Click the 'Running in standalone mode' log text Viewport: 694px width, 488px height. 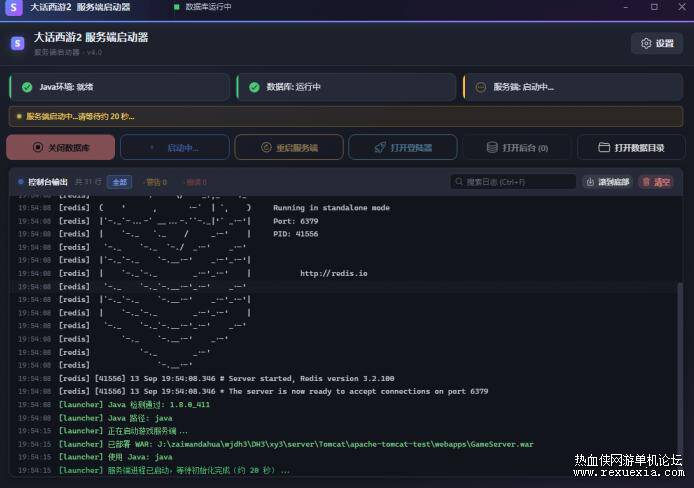point(332,207)
